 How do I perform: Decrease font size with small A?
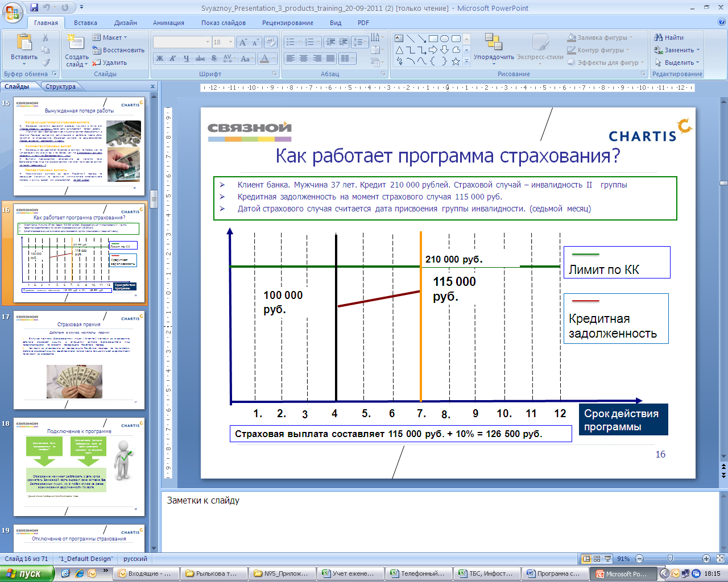255,42
